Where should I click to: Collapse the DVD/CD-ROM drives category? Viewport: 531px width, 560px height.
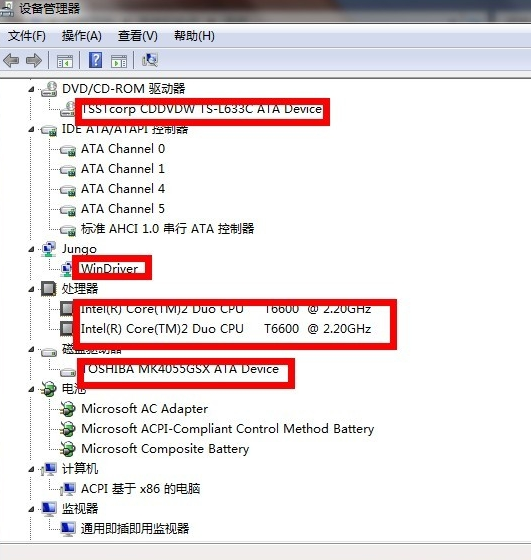tap(31, 90)
